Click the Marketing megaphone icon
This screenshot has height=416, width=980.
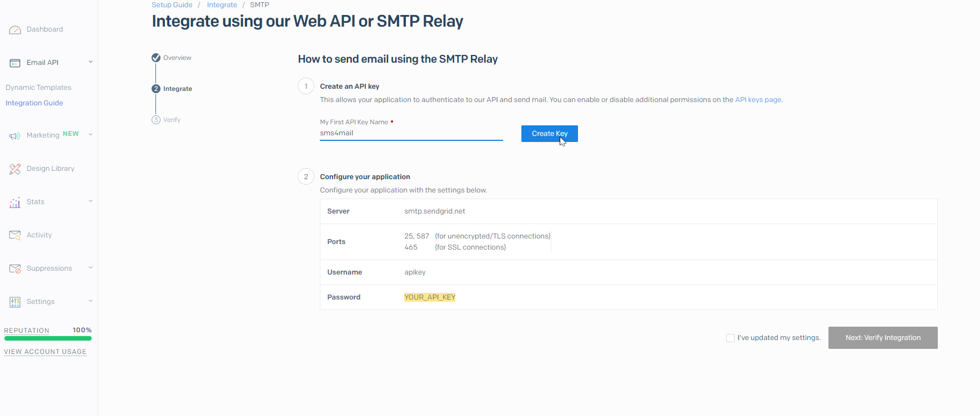[15, 136]
